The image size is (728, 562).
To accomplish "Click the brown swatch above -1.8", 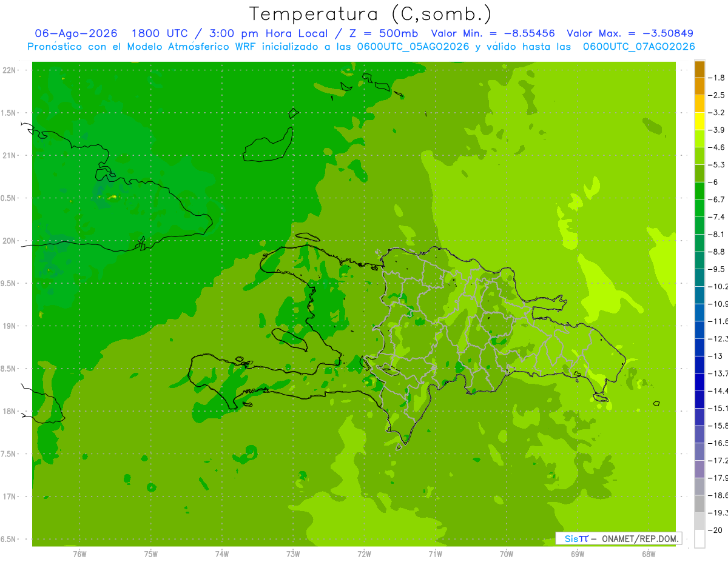I will tap(699, 69).
